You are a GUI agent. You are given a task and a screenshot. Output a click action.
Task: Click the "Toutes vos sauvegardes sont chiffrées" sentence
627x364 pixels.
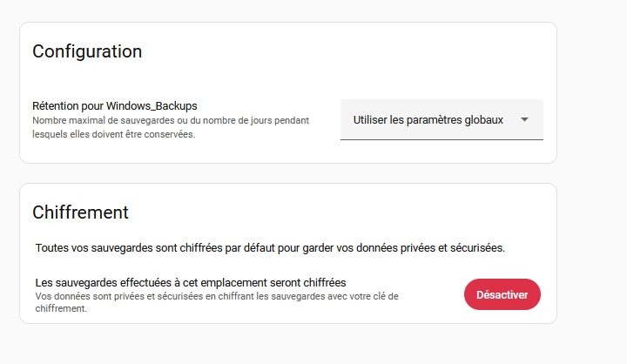(270, 248)
